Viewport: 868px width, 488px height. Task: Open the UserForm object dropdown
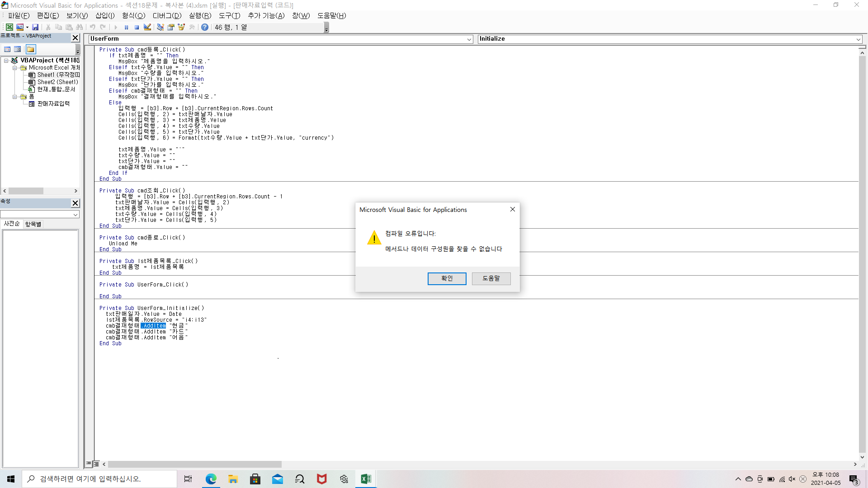[x=469, y=39]
